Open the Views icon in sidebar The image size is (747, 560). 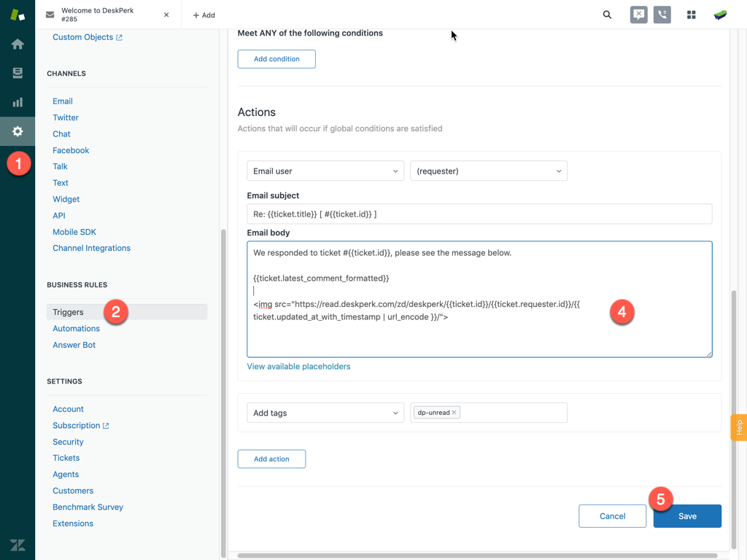(x=18, y=73)
